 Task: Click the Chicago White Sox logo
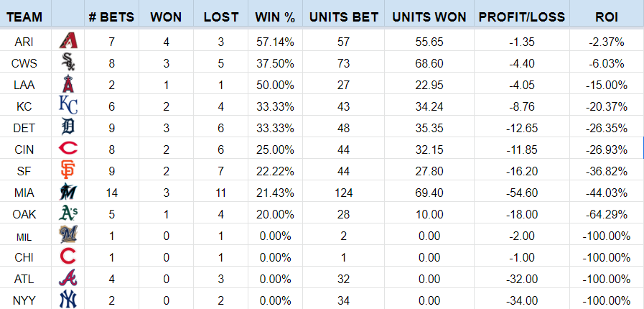68,63
